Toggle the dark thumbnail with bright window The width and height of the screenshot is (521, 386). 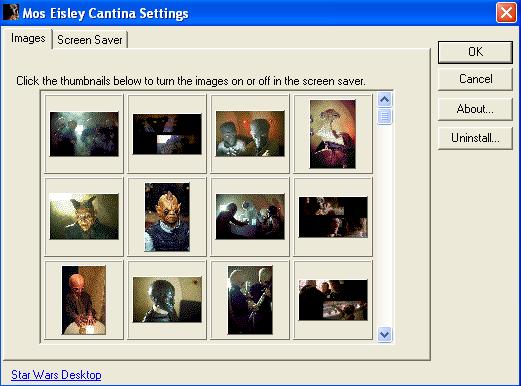(x=167, y=134)
